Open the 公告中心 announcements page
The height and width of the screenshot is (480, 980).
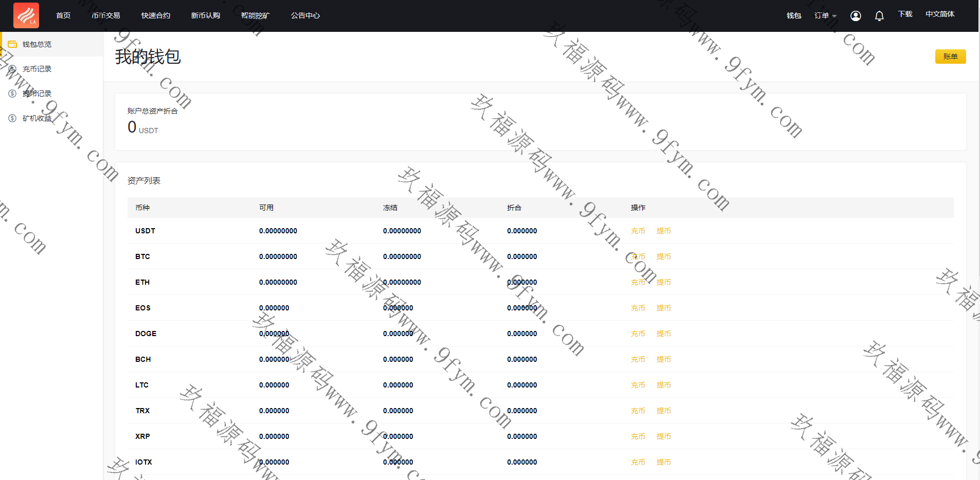coord(305,15)
